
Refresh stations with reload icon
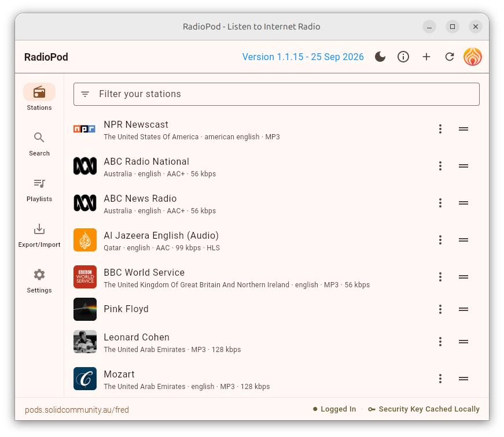coord(450,57)
